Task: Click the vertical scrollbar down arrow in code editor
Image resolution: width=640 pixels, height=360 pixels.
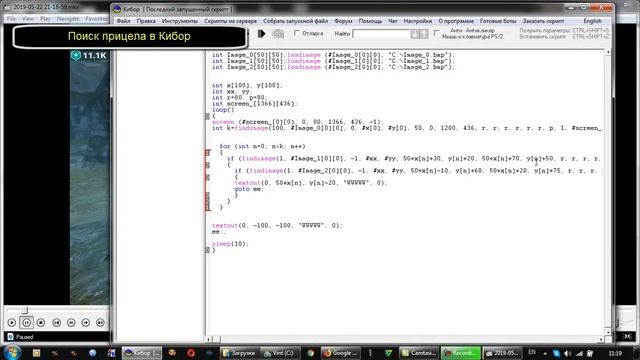Action: pos(608,332)
